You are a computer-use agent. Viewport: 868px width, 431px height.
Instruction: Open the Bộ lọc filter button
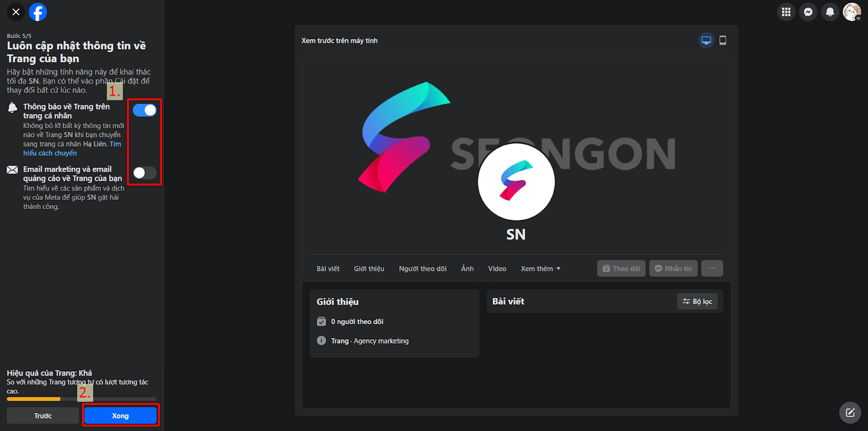(x=697, y=301)
